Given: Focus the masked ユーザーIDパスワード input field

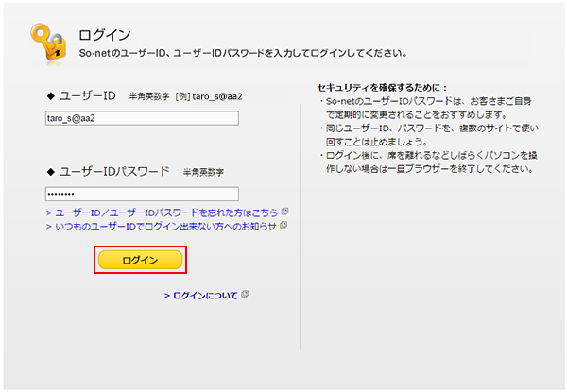Looking at the screenshot, I should point(141,194).
